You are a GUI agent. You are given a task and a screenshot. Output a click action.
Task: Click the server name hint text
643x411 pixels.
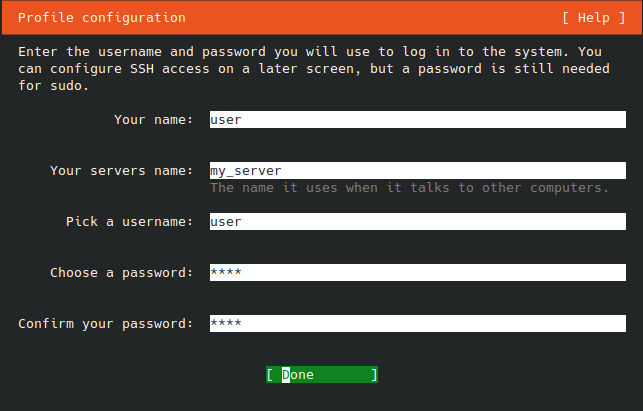pos(409,188)
